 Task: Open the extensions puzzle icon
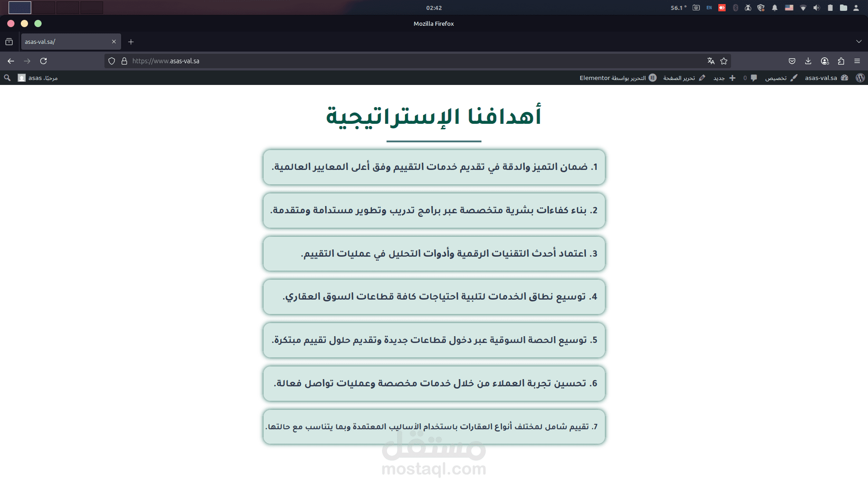841,61
